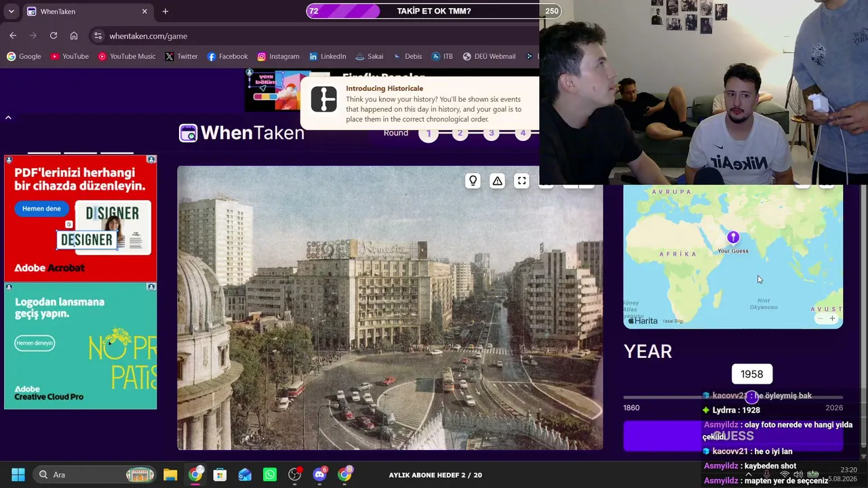
Task: Close the WhenTaken browser tab
Action: 144,12
